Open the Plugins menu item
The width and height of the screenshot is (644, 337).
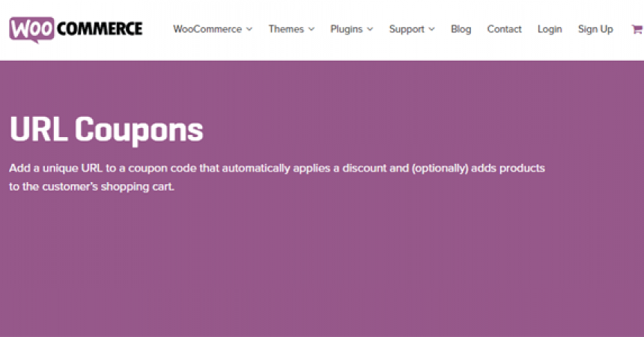346,29
